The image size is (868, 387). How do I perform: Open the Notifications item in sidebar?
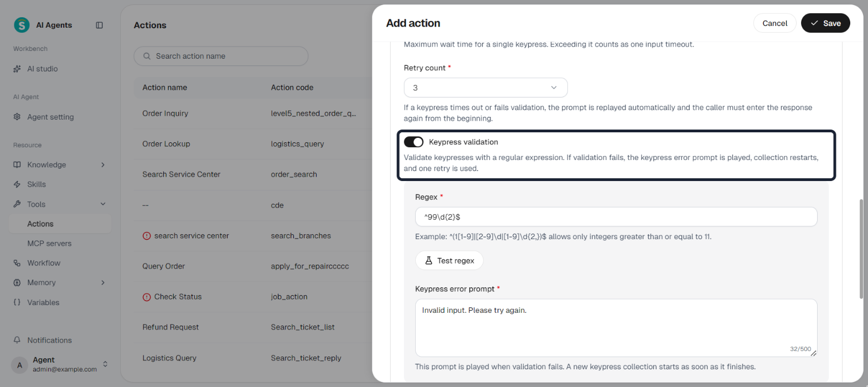[x=60, y=340]
